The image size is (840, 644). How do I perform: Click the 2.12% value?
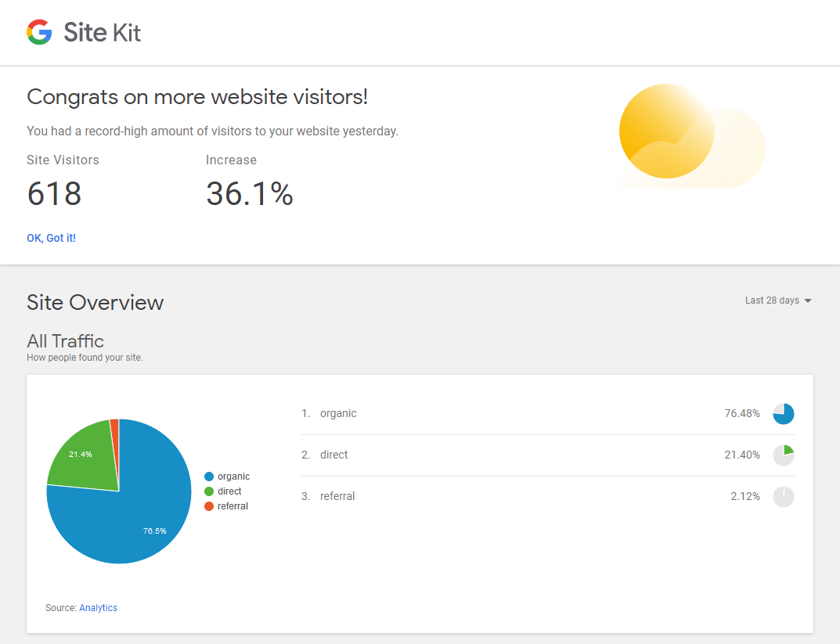coord(745,496)
